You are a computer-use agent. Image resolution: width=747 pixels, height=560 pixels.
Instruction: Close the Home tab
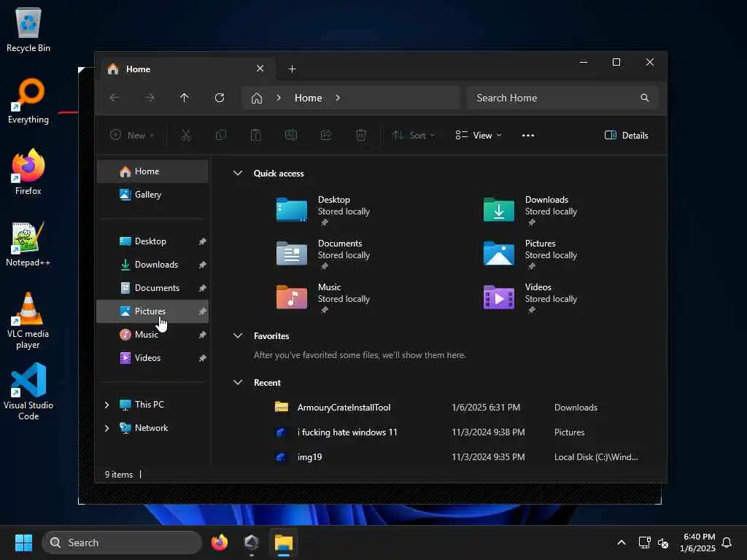tap(260, 69)
